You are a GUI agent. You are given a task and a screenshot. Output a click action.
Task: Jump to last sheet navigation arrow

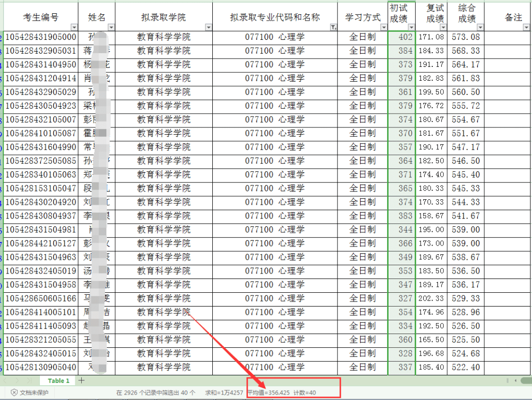[29, 381]
